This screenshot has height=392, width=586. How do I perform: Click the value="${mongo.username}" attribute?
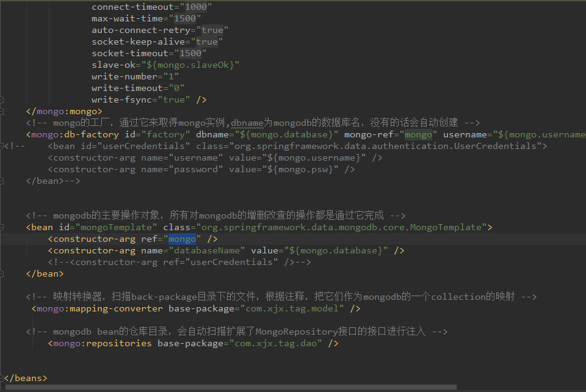tap(297, 158)
